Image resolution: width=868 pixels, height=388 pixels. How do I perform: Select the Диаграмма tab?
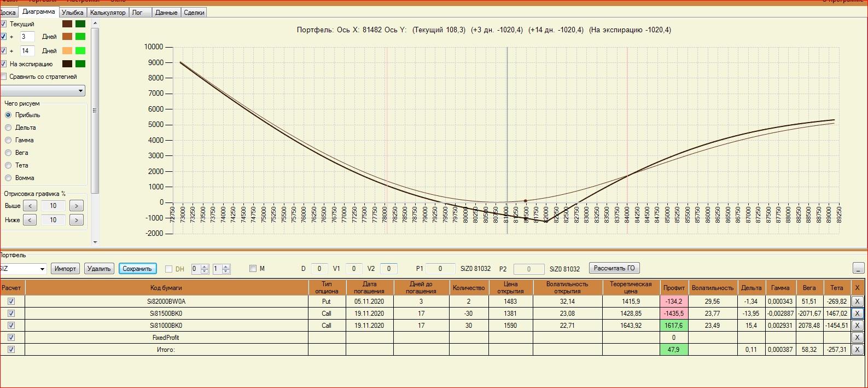coord(39,11)
